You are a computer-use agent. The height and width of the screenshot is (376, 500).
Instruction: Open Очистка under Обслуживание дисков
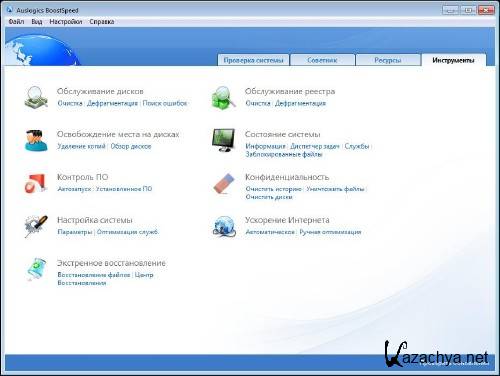click(70, 103)
